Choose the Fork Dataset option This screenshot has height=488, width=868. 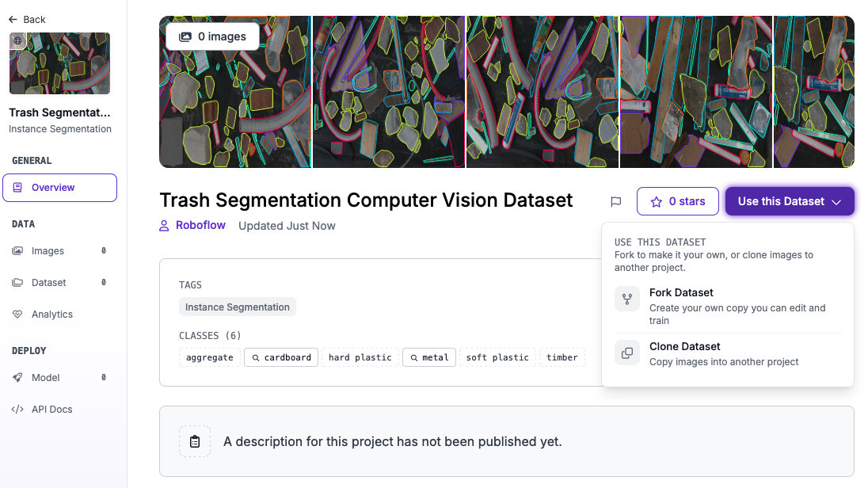681,293
